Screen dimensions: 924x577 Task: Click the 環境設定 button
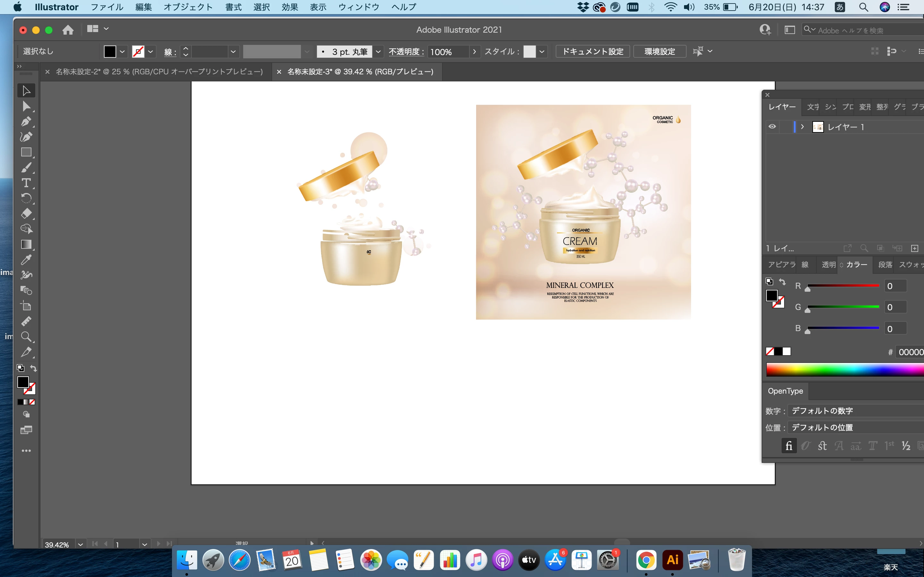pos(659,52)
